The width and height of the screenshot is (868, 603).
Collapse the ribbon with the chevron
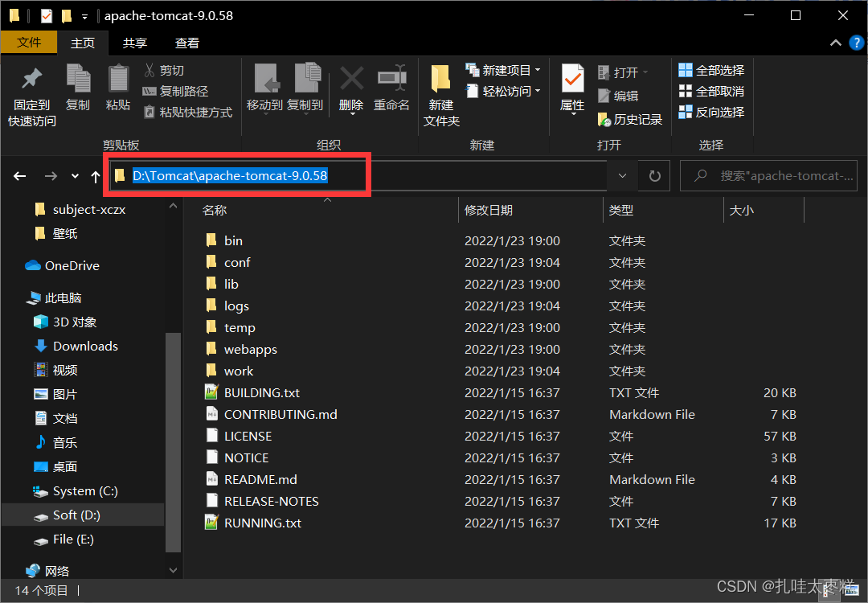pyautogui.click(x=835, y=43)
